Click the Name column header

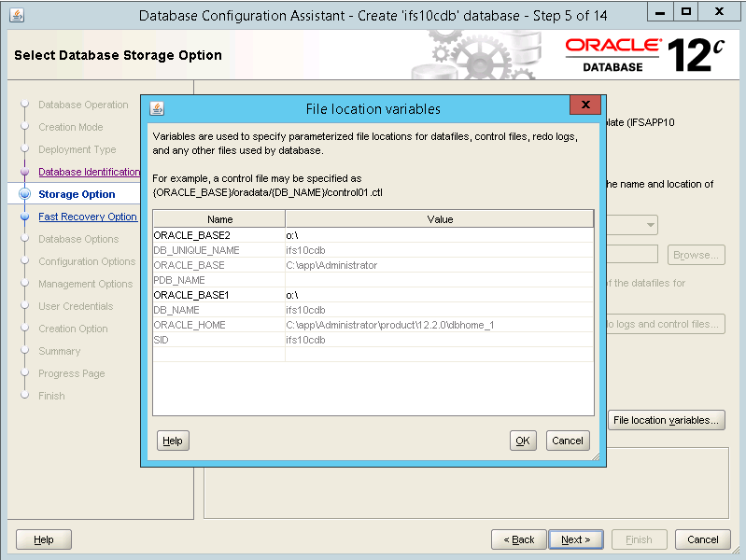pyautogui.click(x=219, y=219)
